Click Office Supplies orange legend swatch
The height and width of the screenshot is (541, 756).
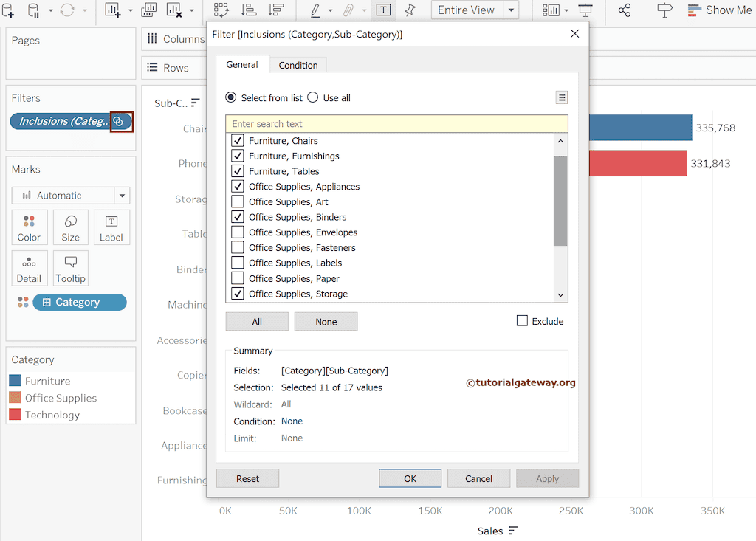[15, 397]
